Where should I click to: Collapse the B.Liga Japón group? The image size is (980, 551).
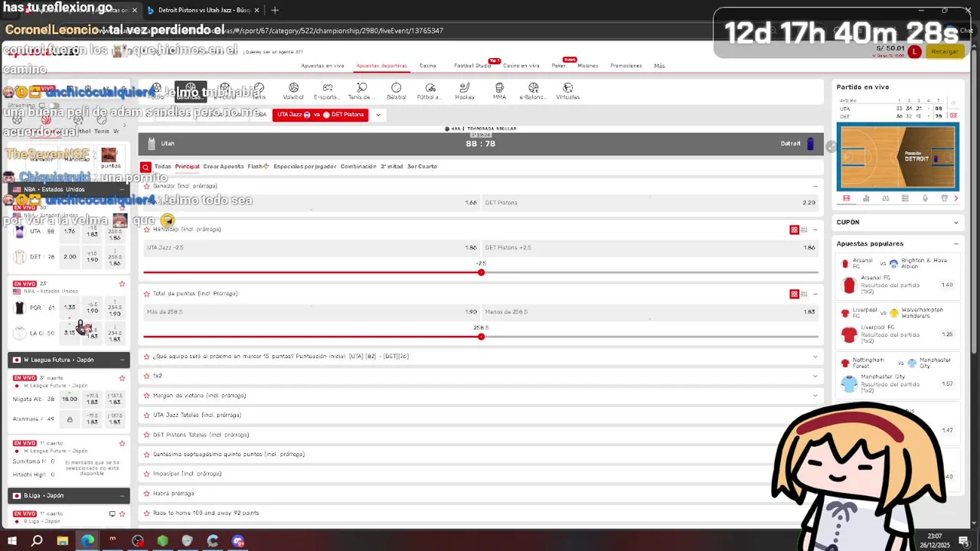[122, 496]
